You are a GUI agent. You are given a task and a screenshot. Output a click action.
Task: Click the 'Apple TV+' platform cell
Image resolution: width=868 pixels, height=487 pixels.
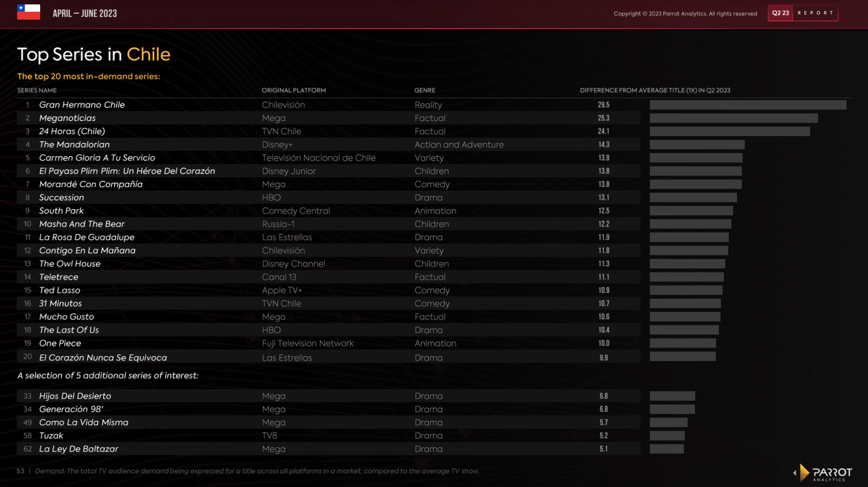click(282, 290)
